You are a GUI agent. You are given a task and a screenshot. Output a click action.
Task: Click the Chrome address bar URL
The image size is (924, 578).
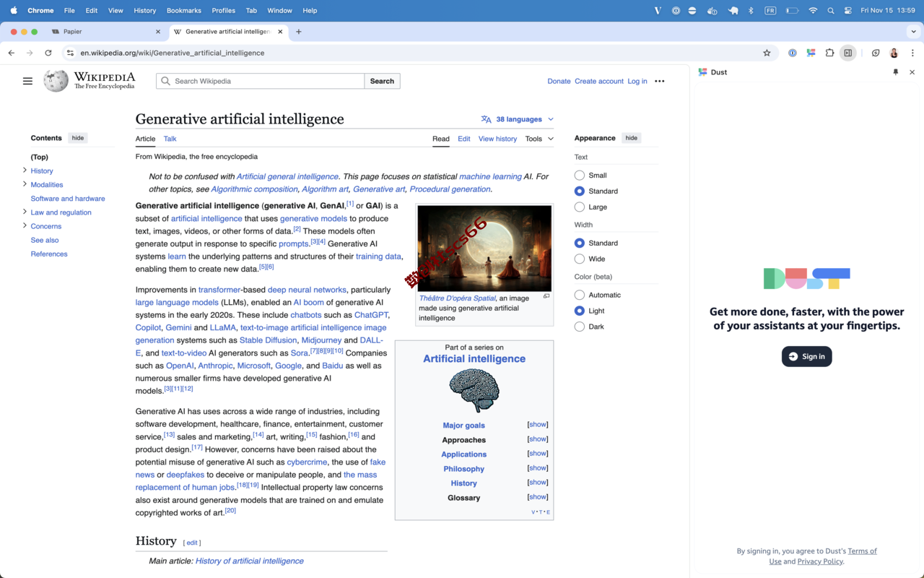[173, 53]
